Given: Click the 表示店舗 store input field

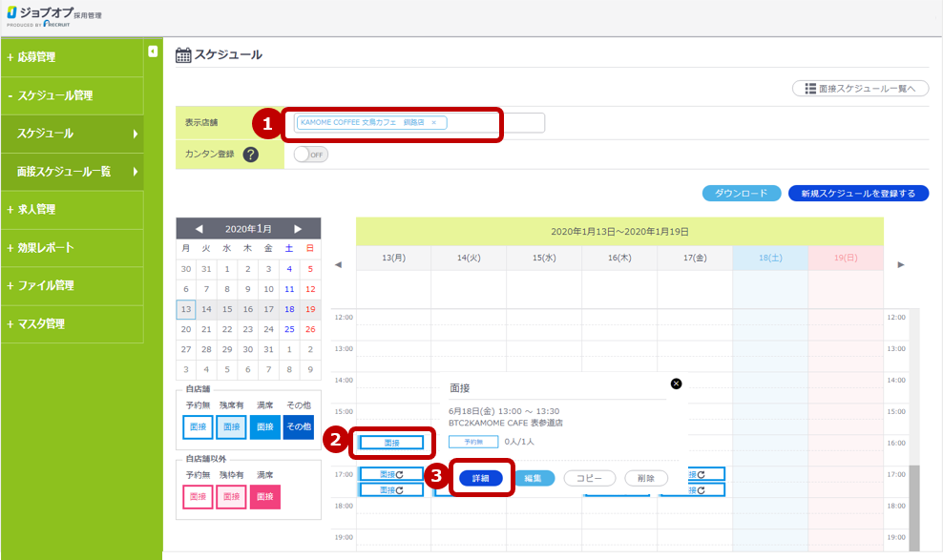Looking at the screenshot, I should pyautogui.click(x=496, y=123).
